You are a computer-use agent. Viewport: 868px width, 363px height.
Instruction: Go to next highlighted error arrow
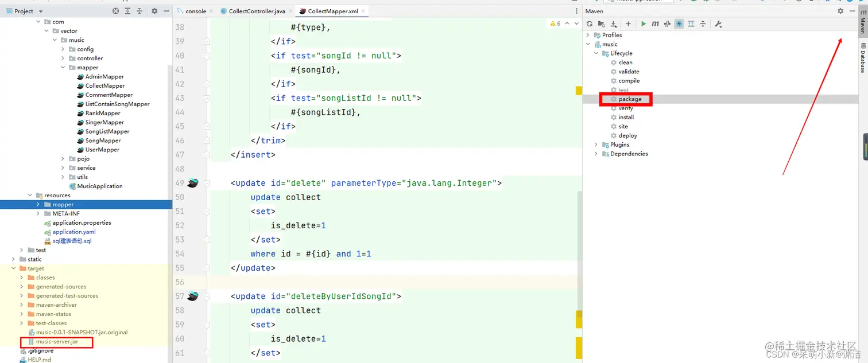576,24
